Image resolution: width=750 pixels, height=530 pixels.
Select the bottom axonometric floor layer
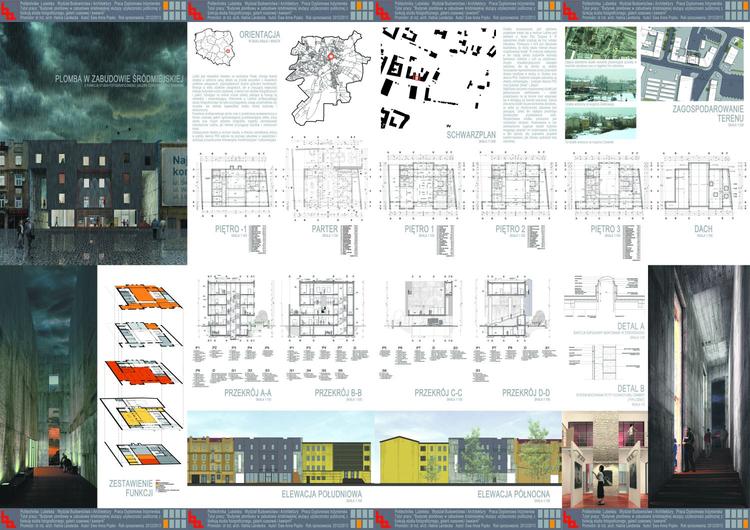click(x=143, y=453)
